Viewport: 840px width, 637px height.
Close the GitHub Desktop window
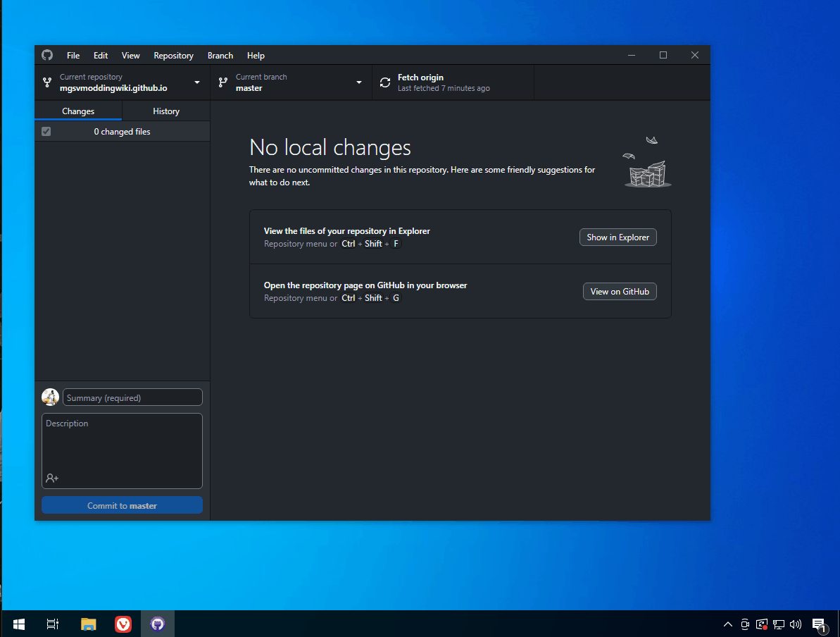pyautogui.click(x=695, y=55)
